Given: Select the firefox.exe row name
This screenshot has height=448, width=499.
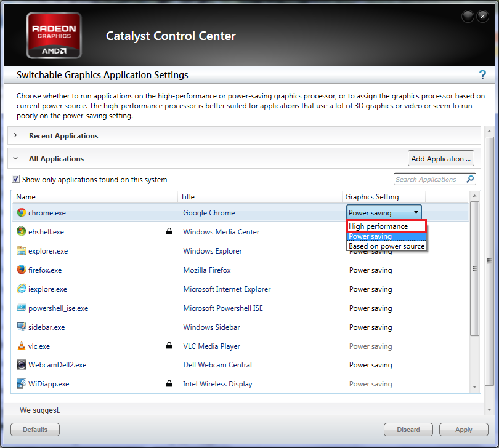Looking at the screenshot, I should [45, 270].
